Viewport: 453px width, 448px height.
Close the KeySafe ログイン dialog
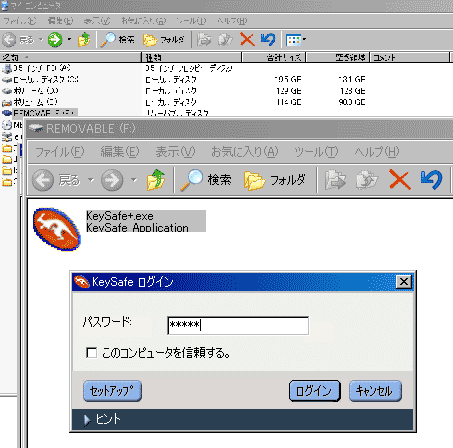click(x=404, y=282)
